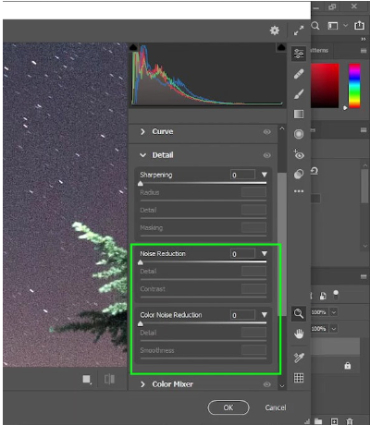The image size is (370, 425).
Task: Click the Layers panel lock icon
Action: pos(347,366)
